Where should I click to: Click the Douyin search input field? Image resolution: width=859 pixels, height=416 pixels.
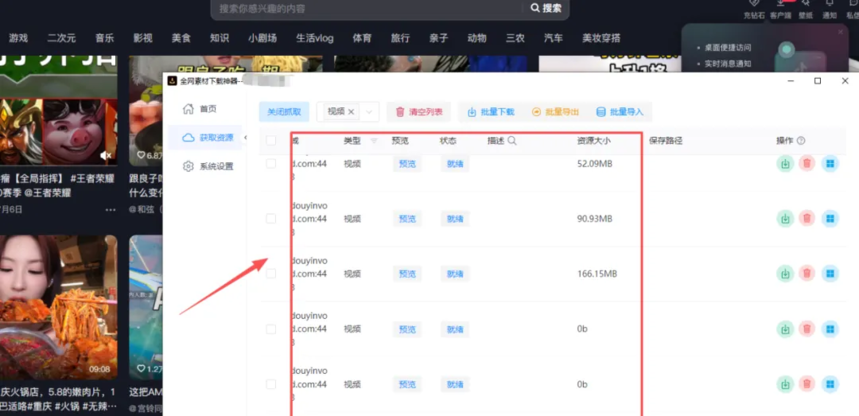tap(370, 9)
